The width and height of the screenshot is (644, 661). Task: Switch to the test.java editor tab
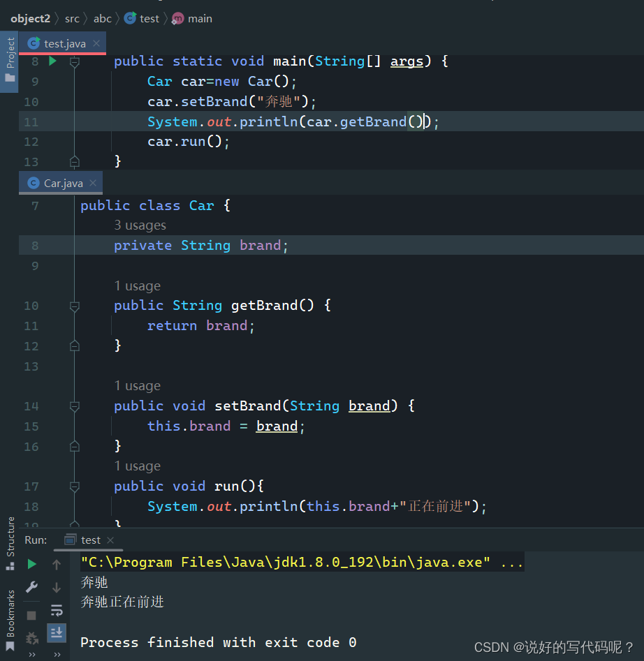pyautogui.click(x=62, y=43)
